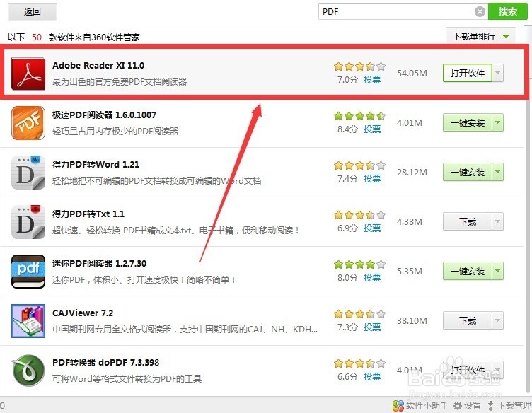This screenshot has height=413, width=532.
Task: Expand the arrow beside CAJViewer 下载
Action: (x=498, y=320)
